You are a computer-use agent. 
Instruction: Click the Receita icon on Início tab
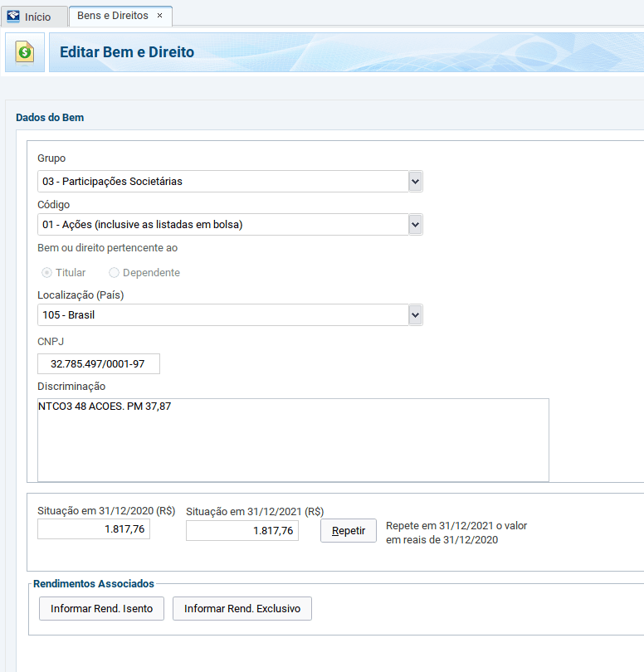click(x=13, y=17)
